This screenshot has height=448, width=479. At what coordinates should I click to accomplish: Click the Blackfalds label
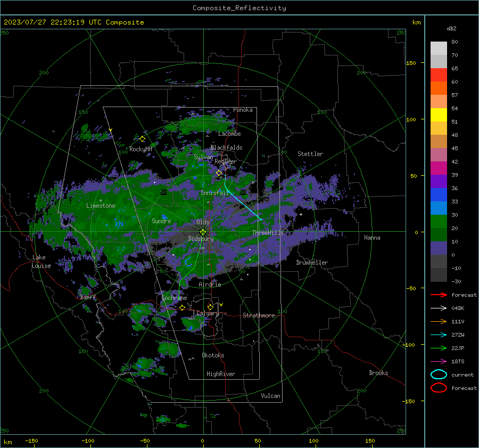(x=226, y=148)
